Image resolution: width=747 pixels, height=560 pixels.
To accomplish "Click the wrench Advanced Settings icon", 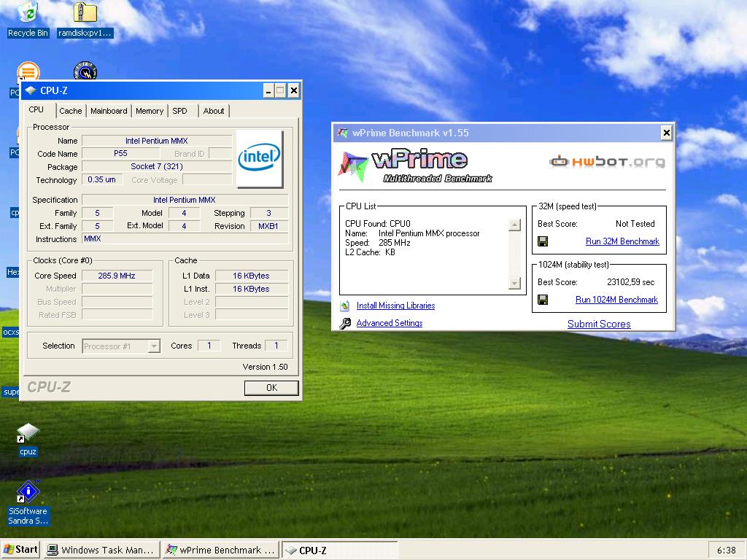I will 345,323.
